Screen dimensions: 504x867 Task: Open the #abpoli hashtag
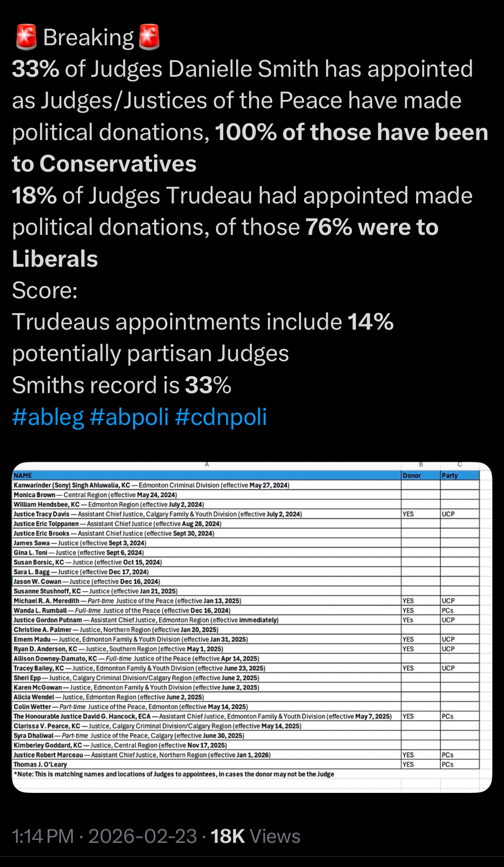click(129, 417)
